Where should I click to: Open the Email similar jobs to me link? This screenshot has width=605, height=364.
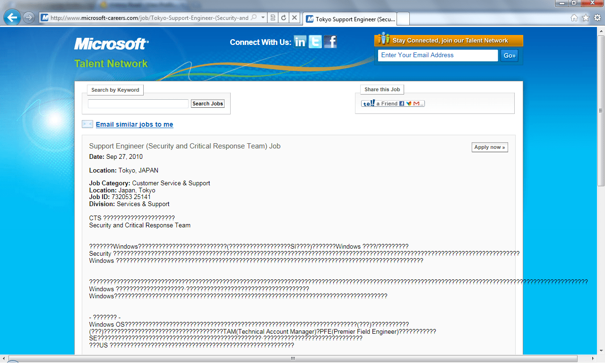point(135,124)
